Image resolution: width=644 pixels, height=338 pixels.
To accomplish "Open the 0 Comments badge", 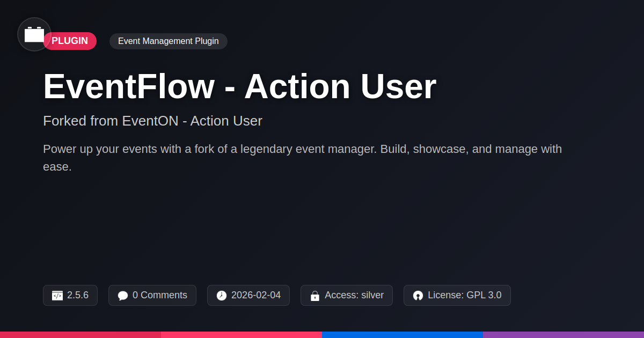I will pyautogui.click(x=152, y=296).
